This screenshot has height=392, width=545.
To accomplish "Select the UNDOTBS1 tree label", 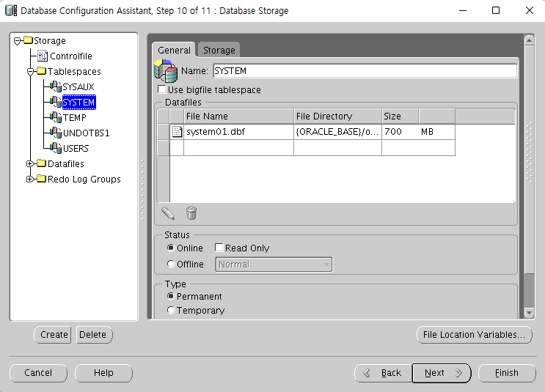I will coord(87,133).
